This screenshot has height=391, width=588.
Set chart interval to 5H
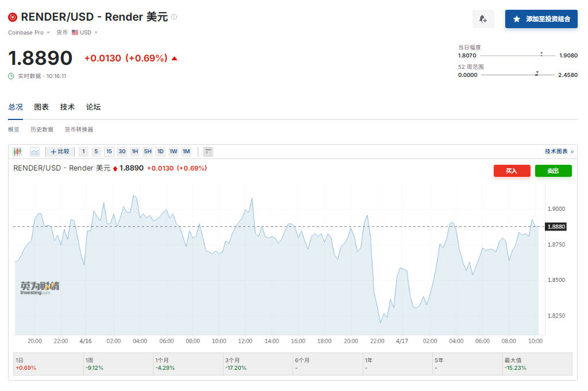coord(148,152)
